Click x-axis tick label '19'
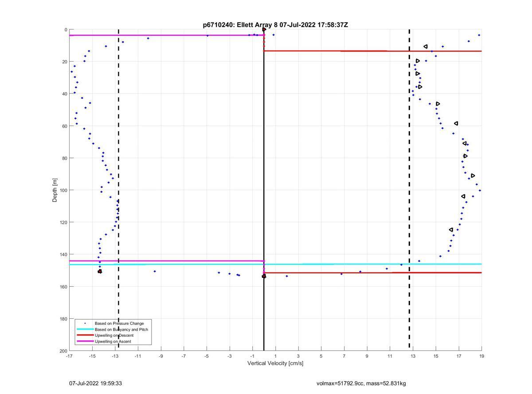Viewport: 532px width, 394px height. 481,356
